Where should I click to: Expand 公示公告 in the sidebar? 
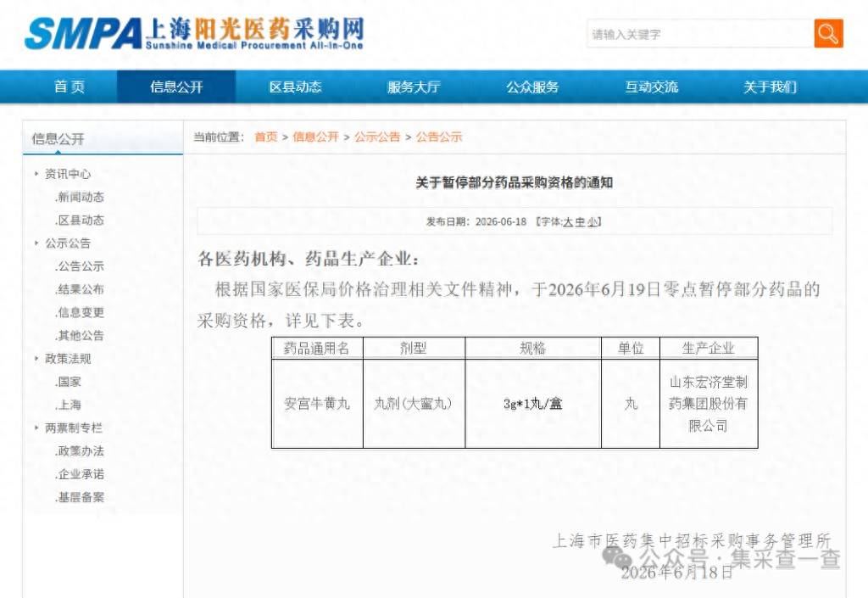pos(67,243)
